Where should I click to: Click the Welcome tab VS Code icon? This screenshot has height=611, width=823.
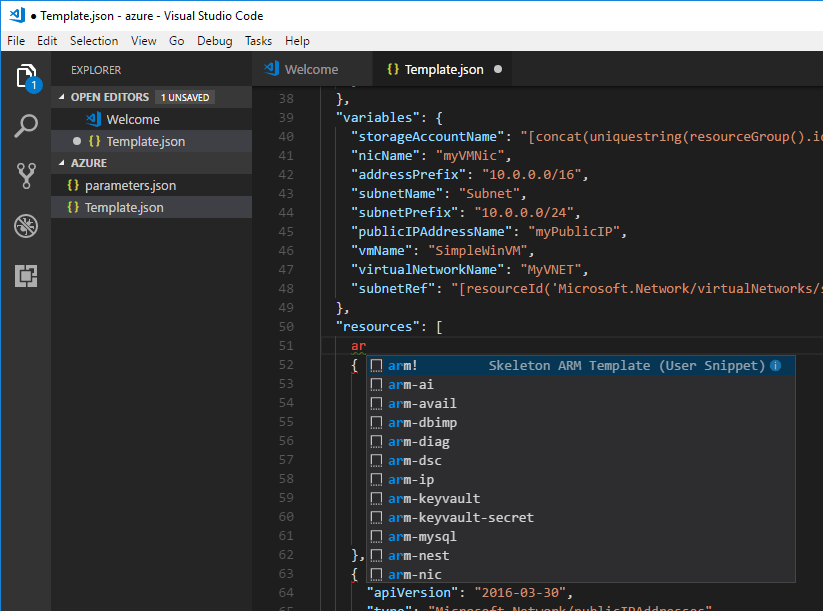point(271,69)
